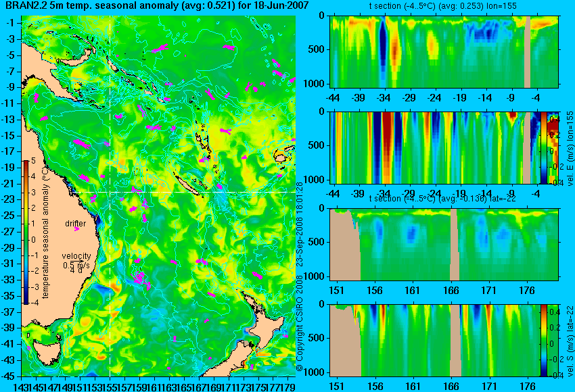Click the tan land column in the lon=155 temperature section
The width and height of the screenshot is (575, 392).
528,51
